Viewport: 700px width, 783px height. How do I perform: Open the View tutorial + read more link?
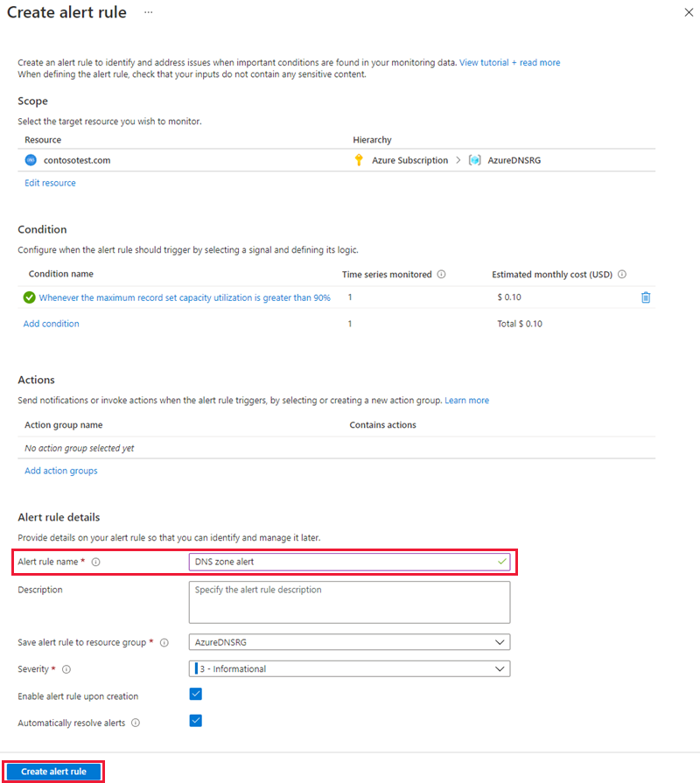pyautogui.click(x=510, y=62)
